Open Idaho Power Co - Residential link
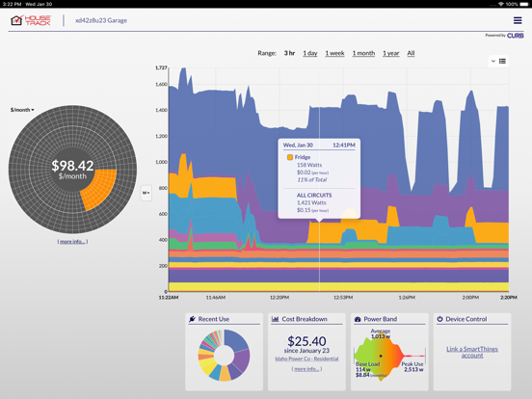 tap(306, 359)
